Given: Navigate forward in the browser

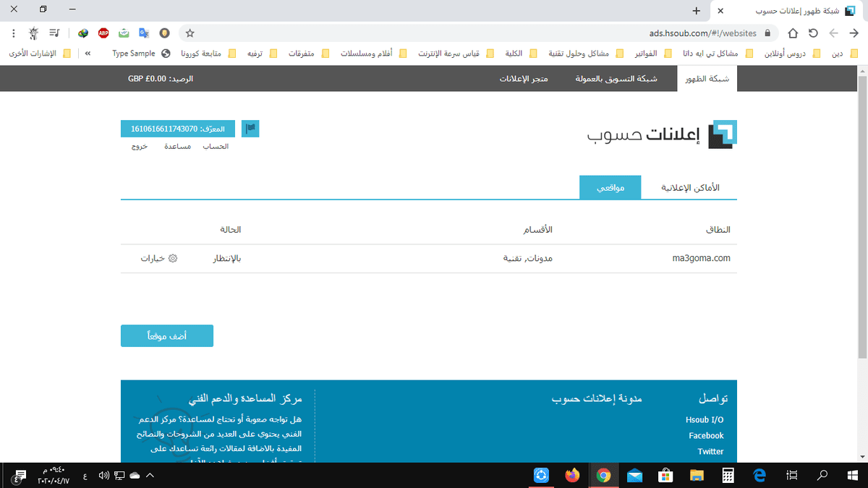Looking at the screenshot, I should click(x=833, y=33).
